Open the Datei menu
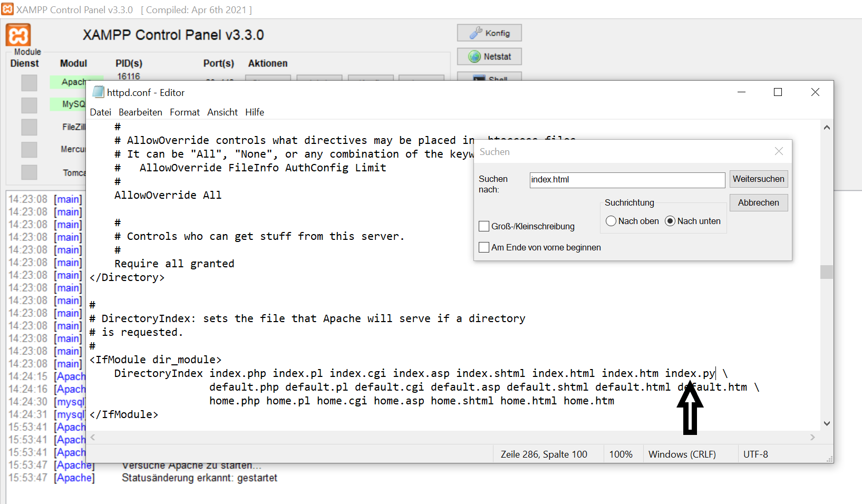This screenshot has width=862, height=504. (x=100, y=112)
